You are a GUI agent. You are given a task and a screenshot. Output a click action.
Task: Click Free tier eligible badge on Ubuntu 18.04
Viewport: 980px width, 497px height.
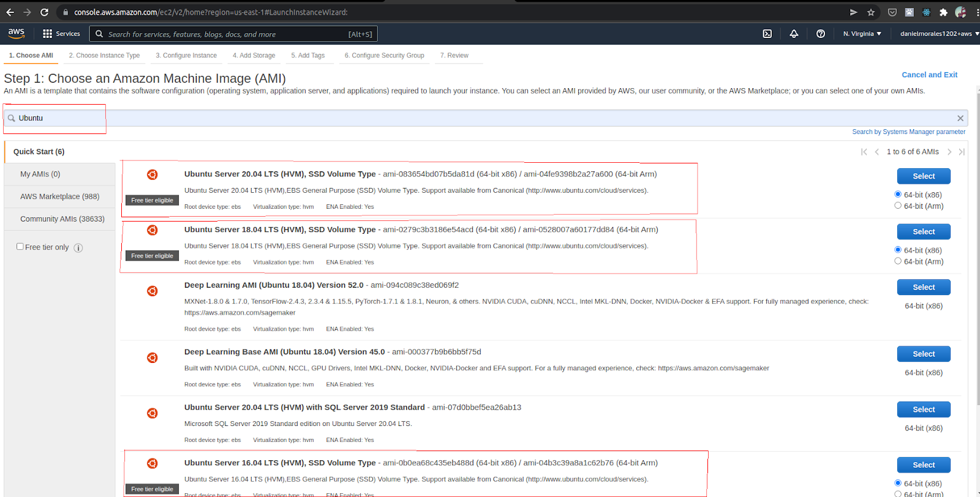click(152, 256)
